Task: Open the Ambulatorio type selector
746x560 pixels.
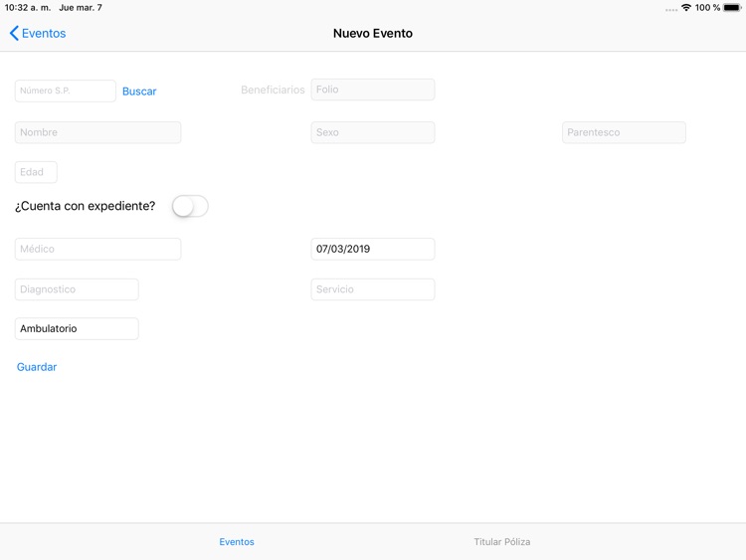Action: point(77,329)
